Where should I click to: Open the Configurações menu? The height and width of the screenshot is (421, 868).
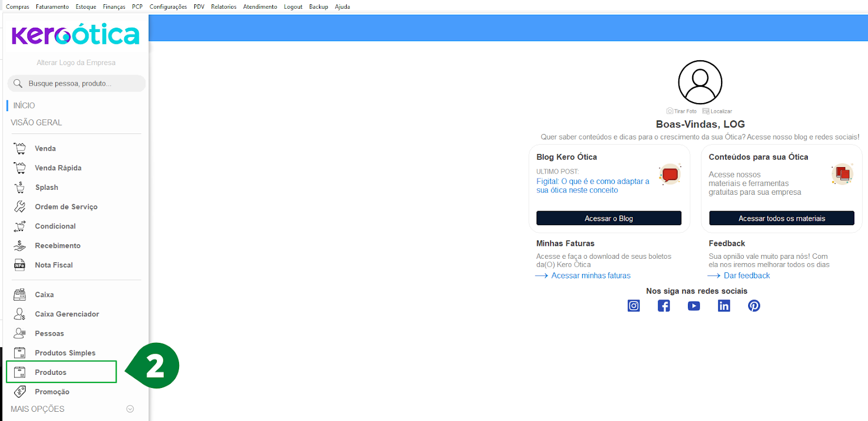pyautogui.click(x=168, y=7)
